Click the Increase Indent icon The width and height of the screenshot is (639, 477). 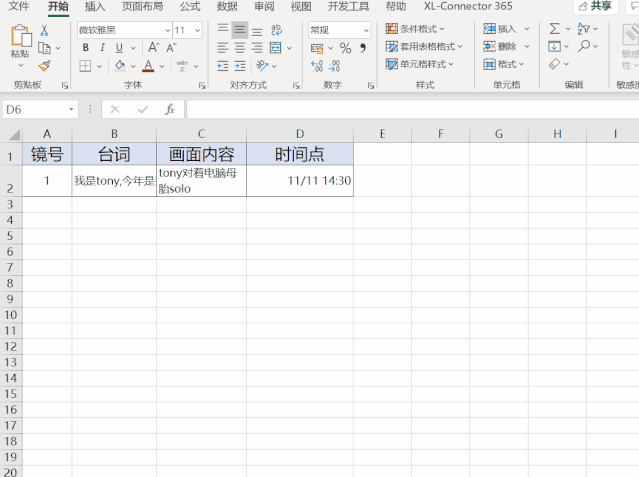(x=240, y=66)
